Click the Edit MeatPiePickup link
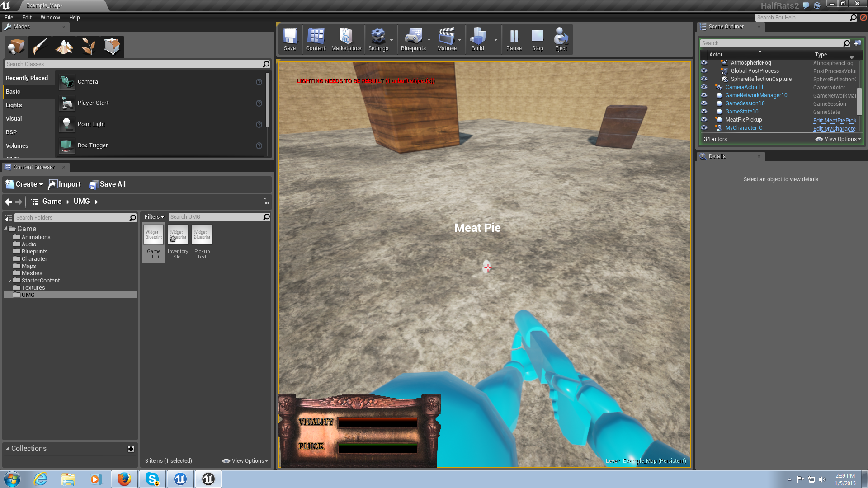This screenshot has height=488, width=868. [x=835, y=120]
